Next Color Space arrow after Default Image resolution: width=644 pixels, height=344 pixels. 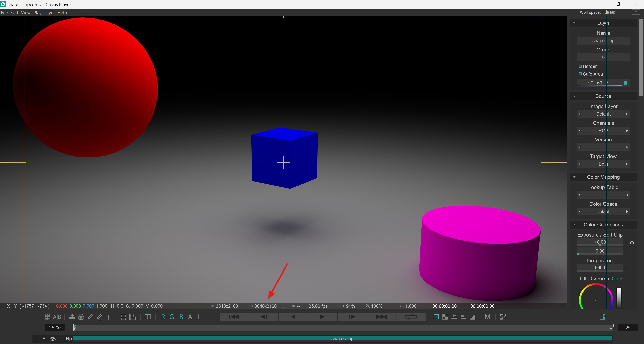(x=627, y=212)
